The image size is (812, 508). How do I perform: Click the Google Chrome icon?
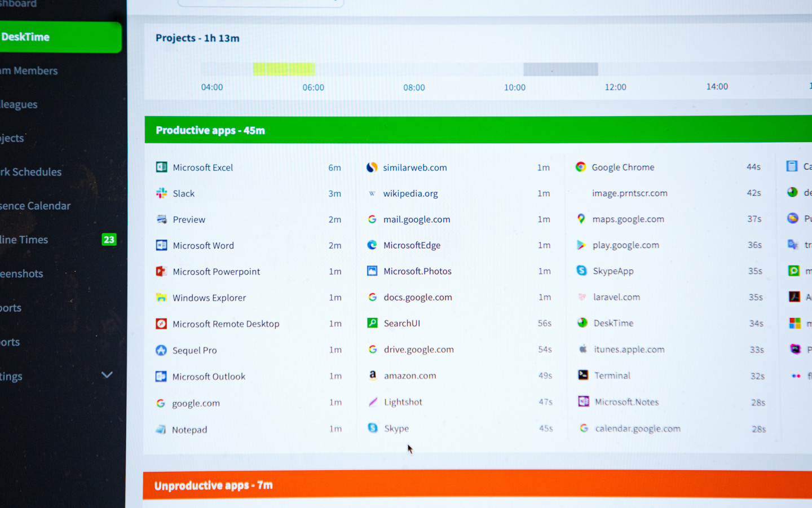click(x=580, y=167)
